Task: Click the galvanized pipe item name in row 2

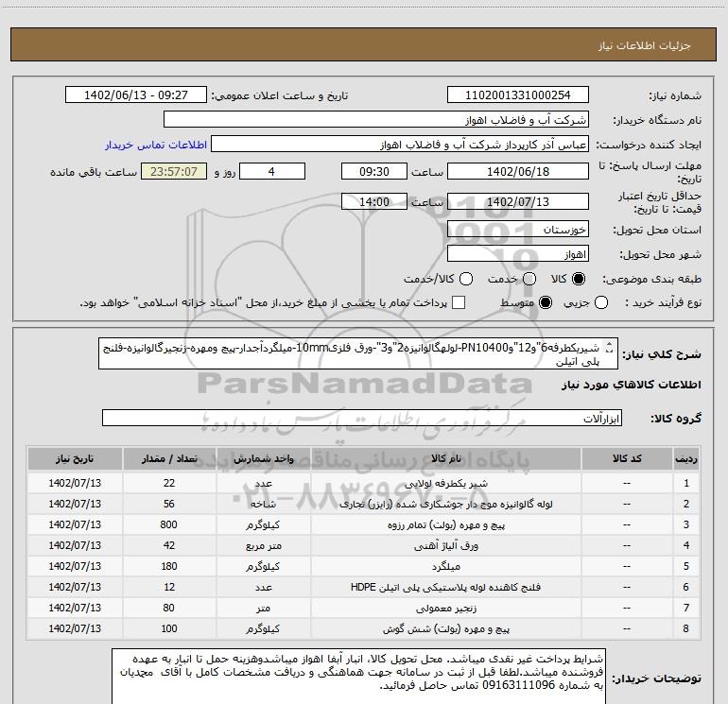Action: (x=445, y=504)
